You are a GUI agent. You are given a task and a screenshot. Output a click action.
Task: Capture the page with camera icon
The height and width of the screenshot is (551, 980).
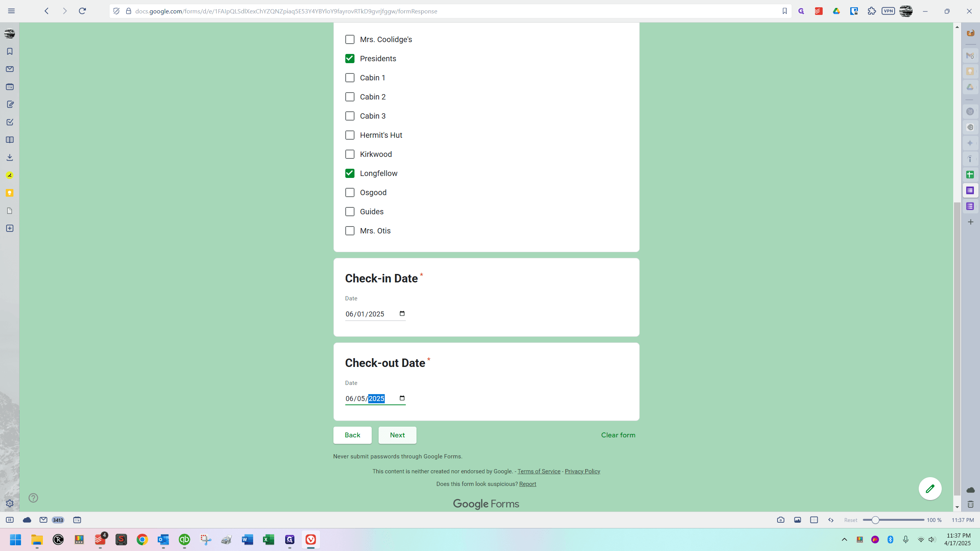point(781,520)
